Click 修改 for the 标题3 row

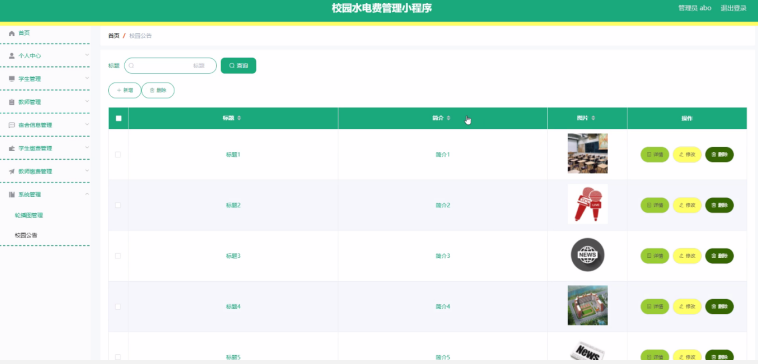coord(687,256)
